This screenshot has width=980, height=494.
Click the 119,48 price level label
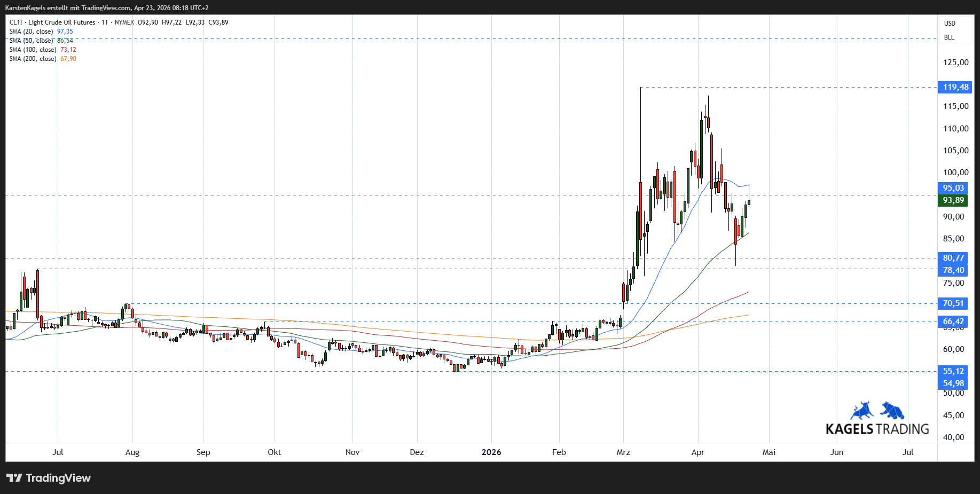coord(955,87)
